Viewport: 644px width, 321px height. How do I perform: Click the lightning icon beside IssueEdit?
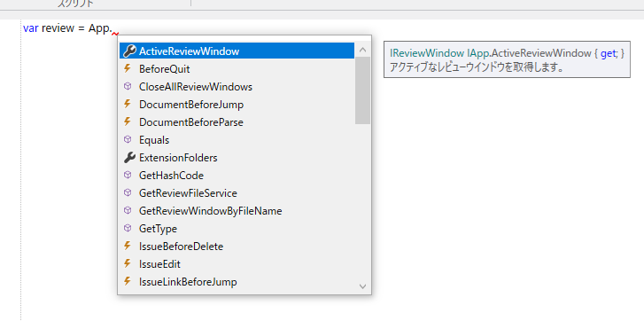click(x=128, y=263)
